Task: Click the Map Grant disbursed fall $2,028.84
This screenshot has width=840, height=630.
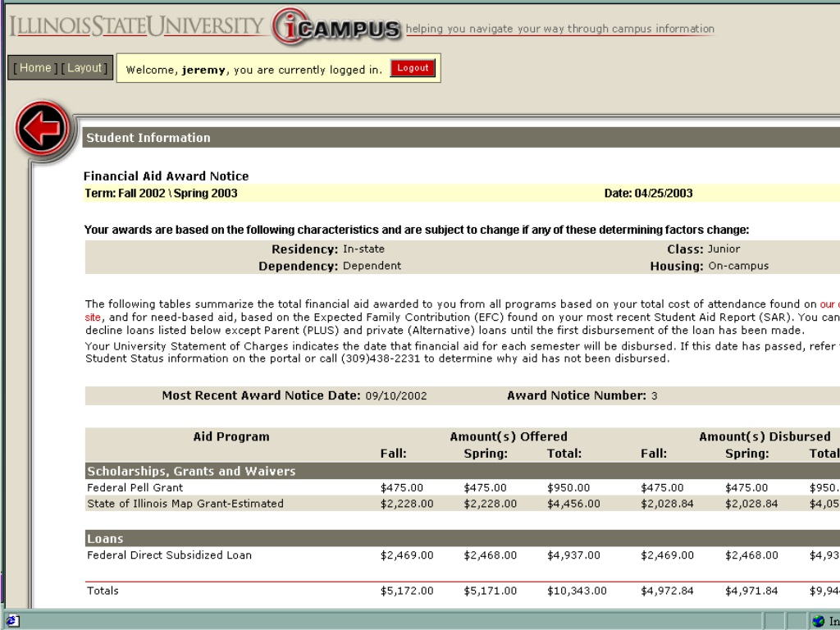Action: click(x=667, y=504)
